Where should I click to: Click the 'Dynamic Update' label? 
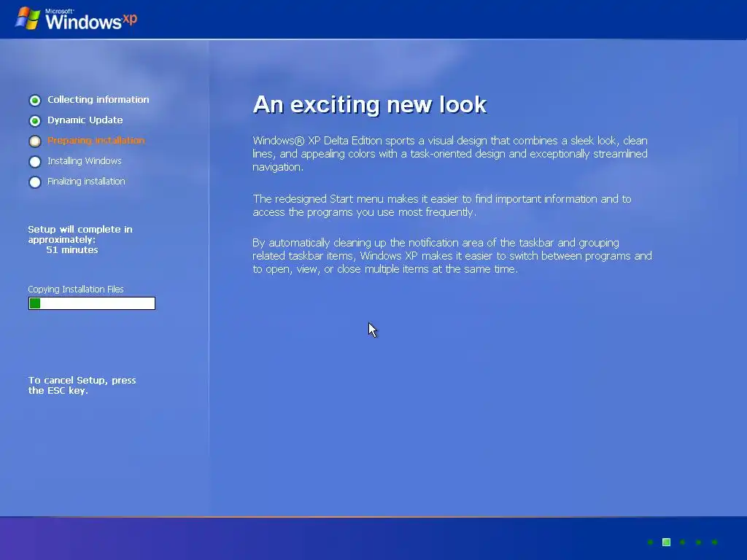(85, 120)
